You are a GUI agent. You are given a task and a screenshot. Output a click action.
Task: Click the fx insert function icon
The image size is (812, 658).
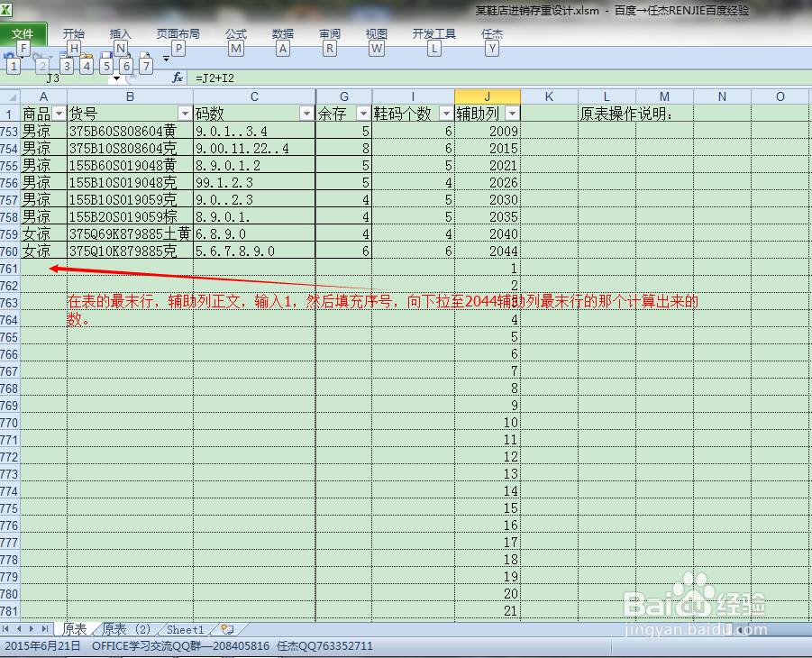coord(178,78)
